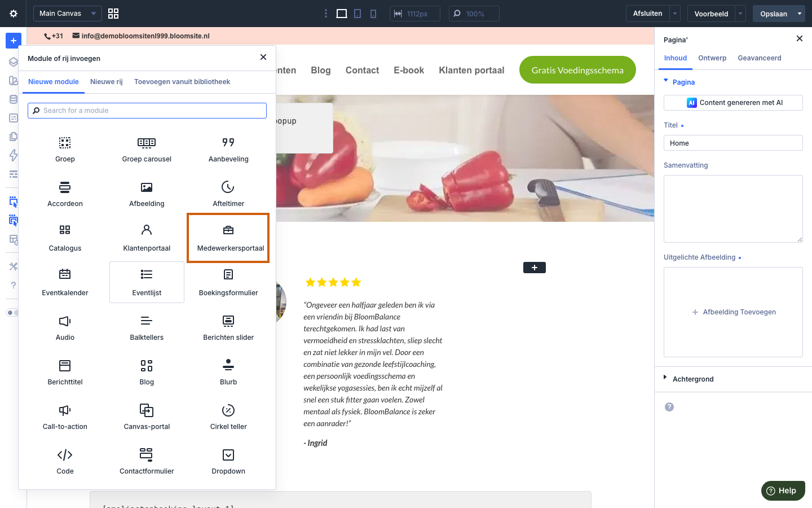Open the Afsluiten dropdown arrow
The width and height of the screenshot is (812, 508).
tap(675, 14)
